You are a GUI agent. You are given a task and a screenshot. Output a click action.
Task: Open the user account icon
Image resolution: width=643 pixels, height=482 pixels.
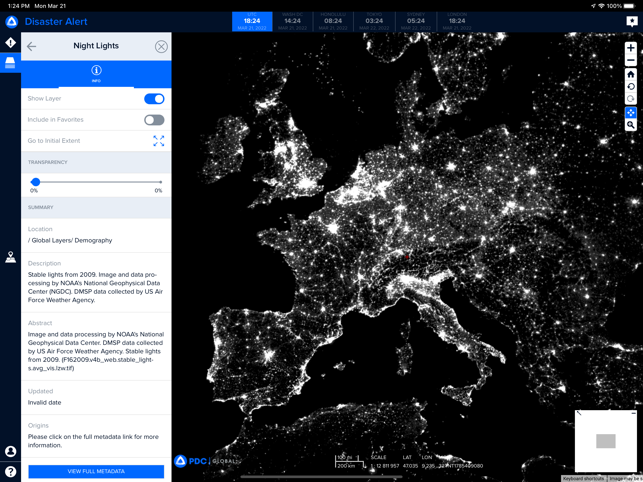(x=10, y=452)
